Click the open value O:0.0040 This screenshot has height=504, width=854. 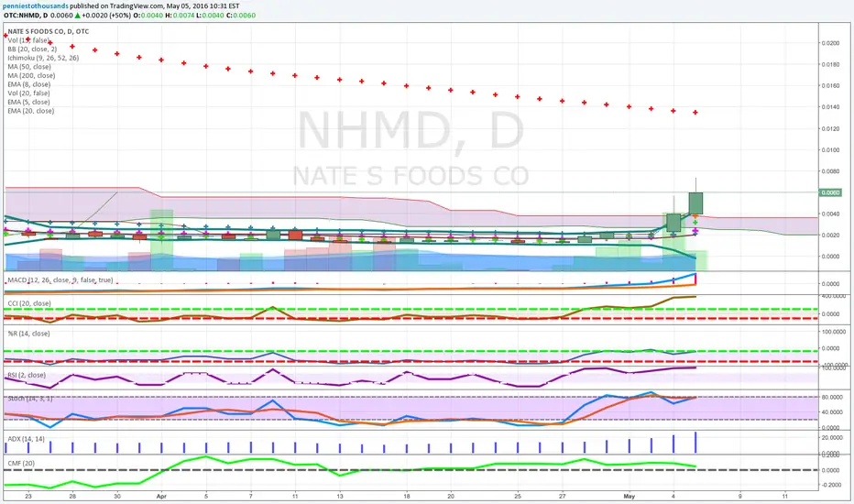148,16
